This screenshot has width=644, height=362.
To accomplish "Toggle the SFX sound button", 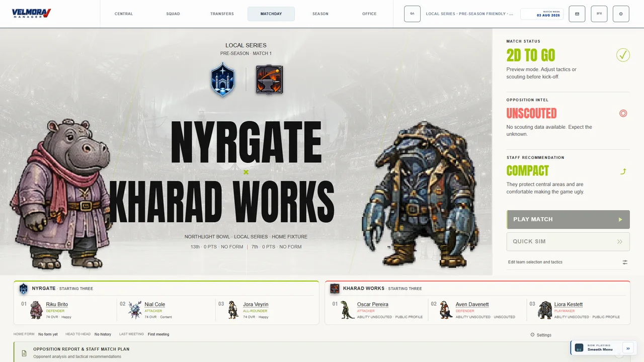I will (599, 14).
